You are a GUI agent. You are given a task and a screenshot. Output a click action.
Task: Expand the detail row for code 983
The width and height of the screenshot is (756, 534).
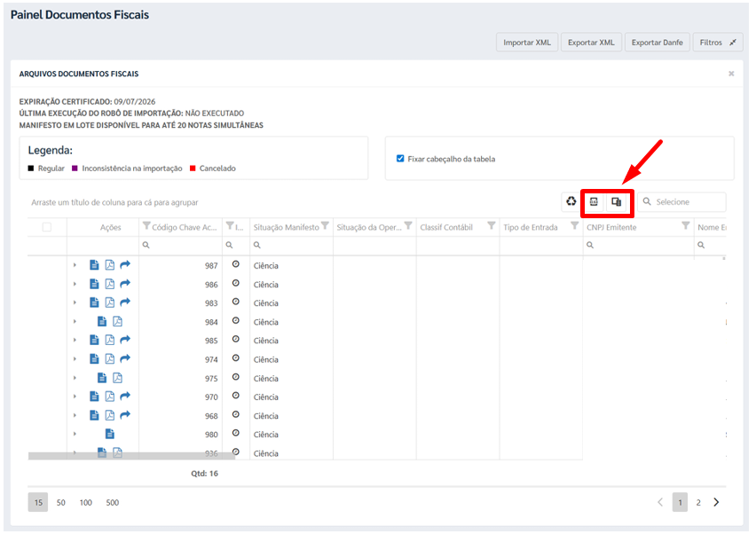[x=75, y=302]
